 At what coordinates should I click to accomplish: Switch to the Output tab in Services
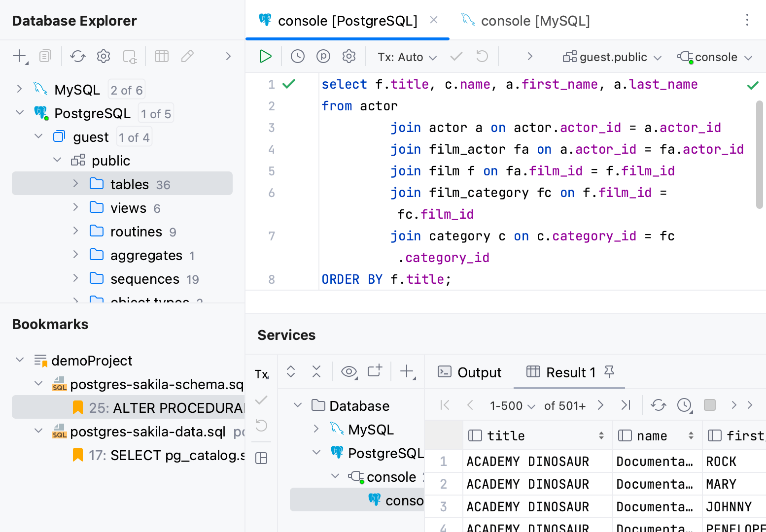pyautogui.click(x=470, y=372)
